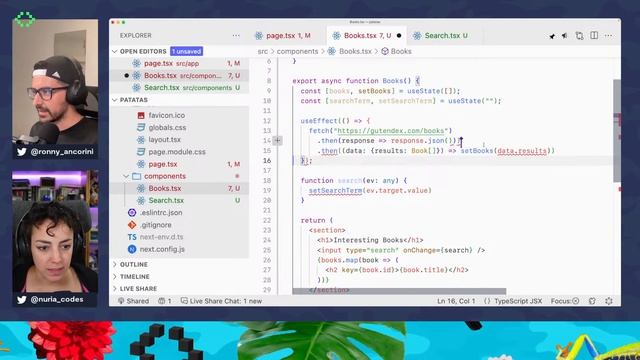Open the gutendex.com/books URL link
Viewport: 640px width, 360px height.
pyautogui.click(x=391, y=131)
